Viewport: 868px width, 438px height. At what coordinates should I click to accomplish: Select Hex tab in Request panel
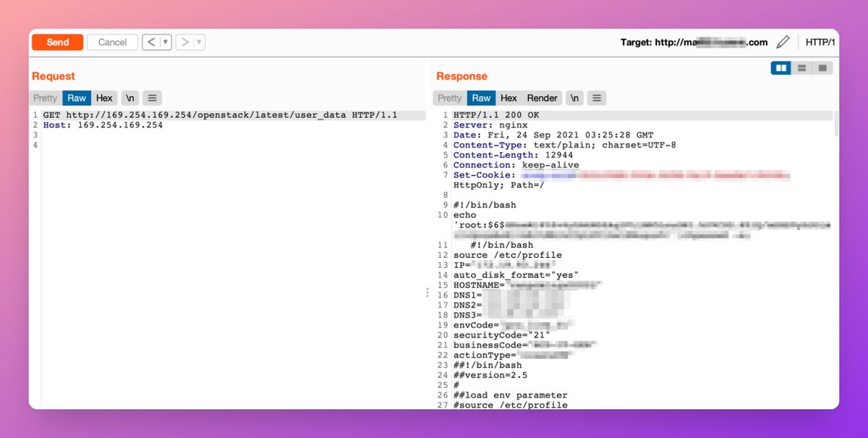click(104, 98)
